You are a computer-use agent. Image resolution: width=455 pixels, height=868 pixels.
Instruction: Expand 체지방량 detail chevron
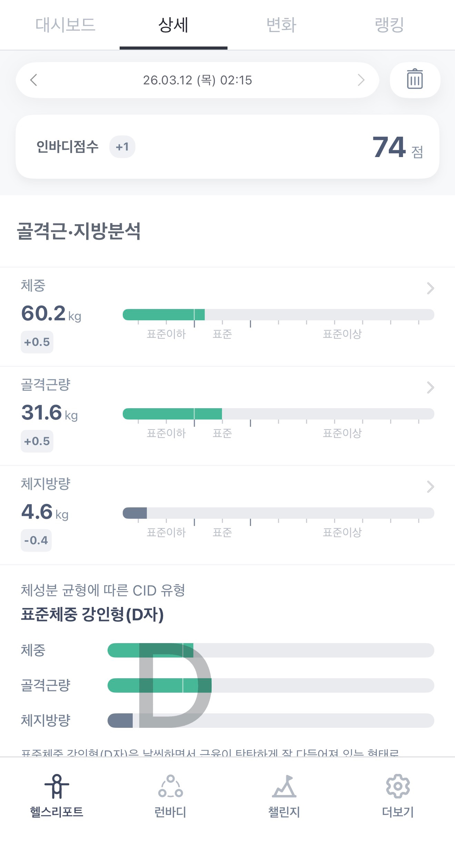click(430, 487)
